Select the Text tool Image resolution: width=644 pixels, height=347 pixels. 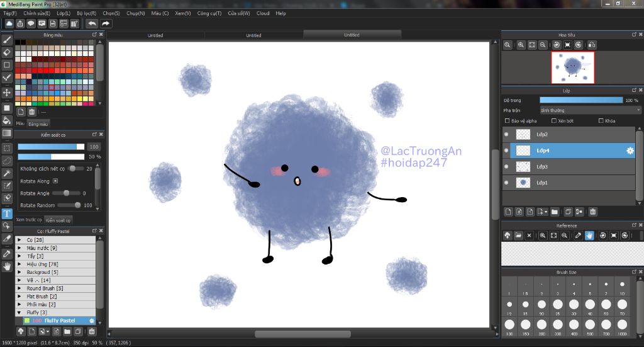coord(6,213)
